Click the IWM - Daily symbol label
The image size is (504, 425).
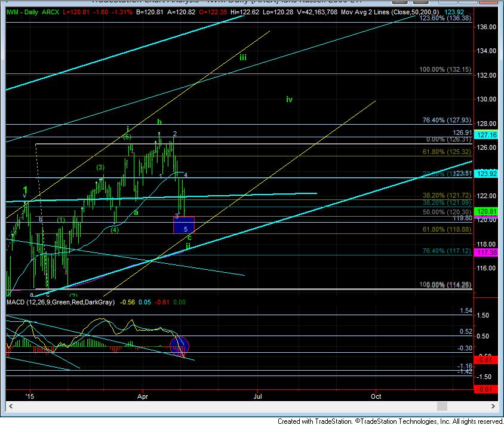[x=22, y=12]
